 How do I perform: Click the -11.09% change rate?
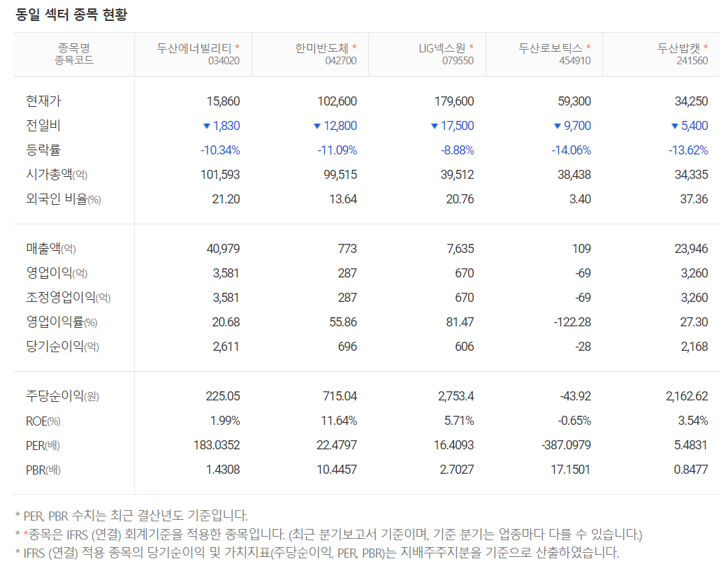337,150
